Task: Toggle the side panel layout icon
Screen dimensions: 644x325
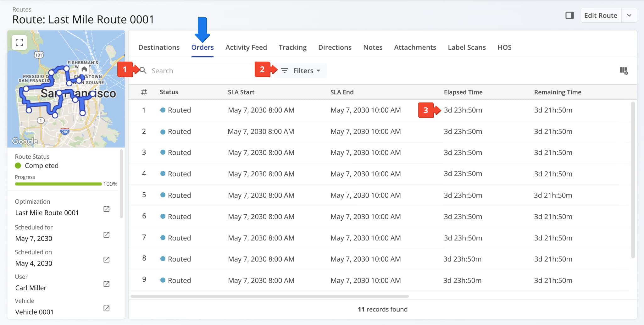Action: [569, 15]
